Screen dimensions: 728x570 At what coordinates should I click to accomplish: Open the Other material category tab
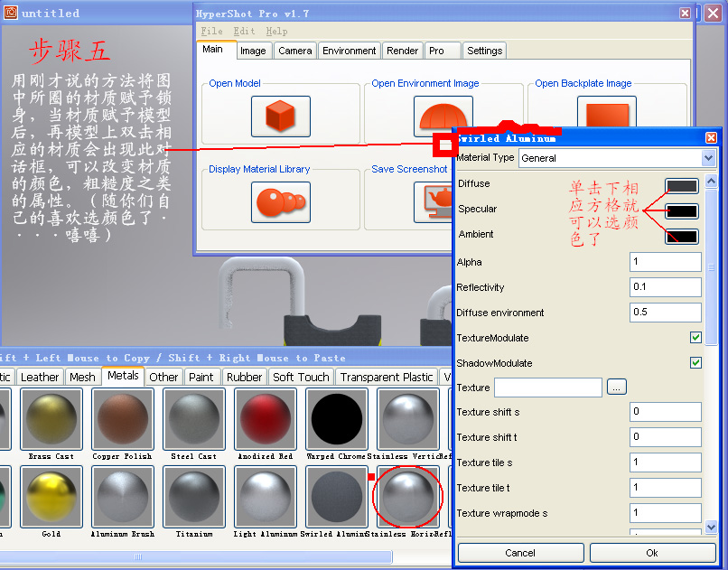[x=163, y=377]
